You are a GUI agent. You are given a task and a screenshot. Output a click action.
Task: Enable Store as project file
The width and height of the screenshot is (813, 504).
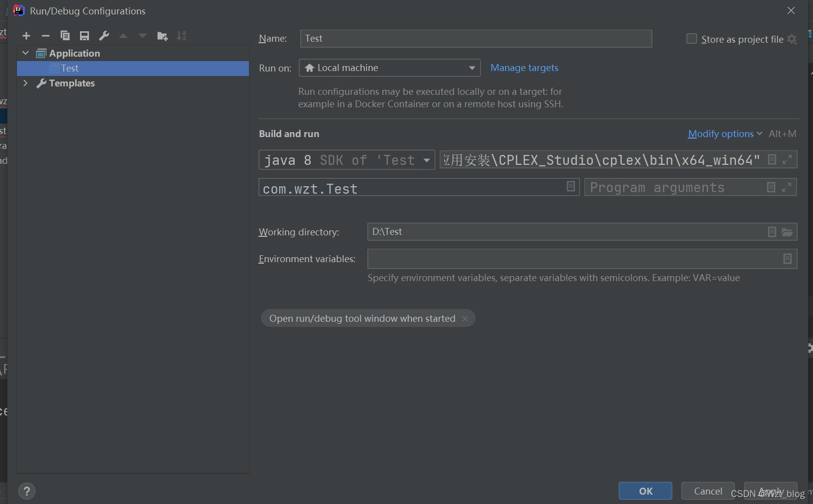pyautogui.click(x=692, y=39)
